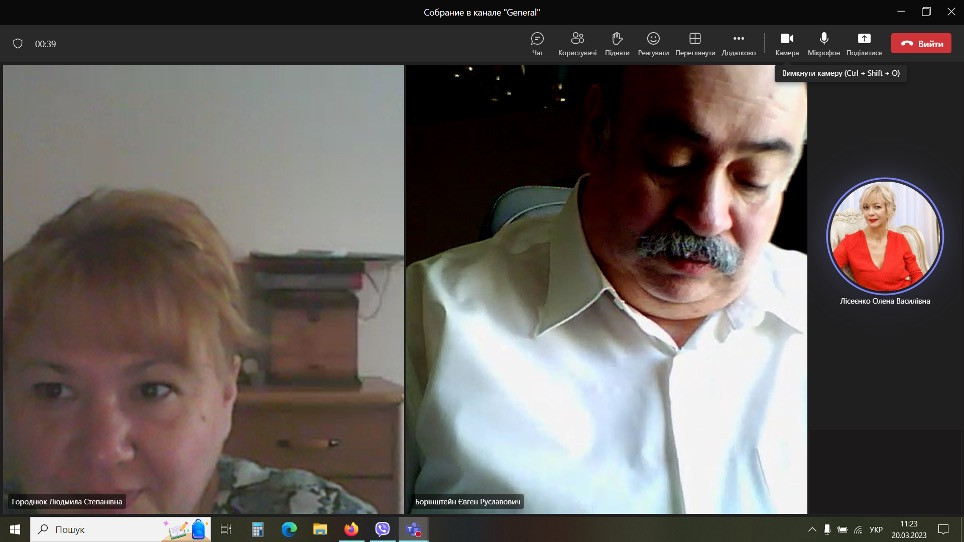Click Microsoft Teams taskbar icon

point(414,529)
